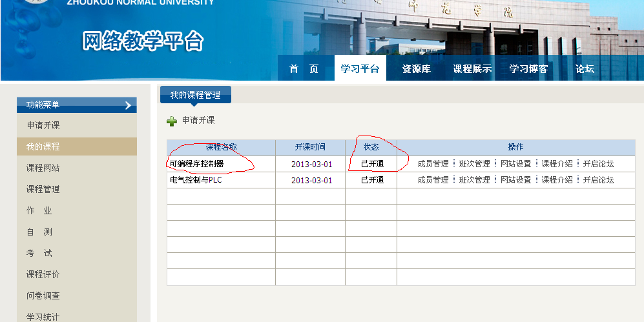Open 课程网站 from the sidebar

click(x=43, y=168)
